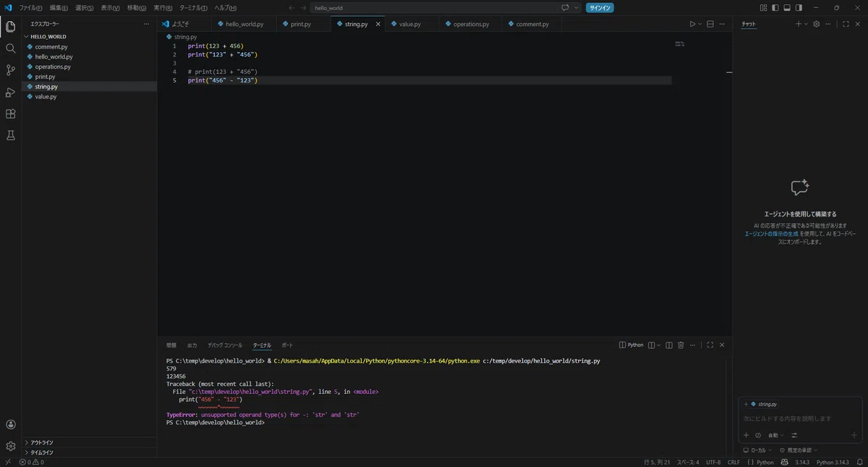Open the ファイル(F) menu
This screenshot has width=868, height=467.
point(30,8)
